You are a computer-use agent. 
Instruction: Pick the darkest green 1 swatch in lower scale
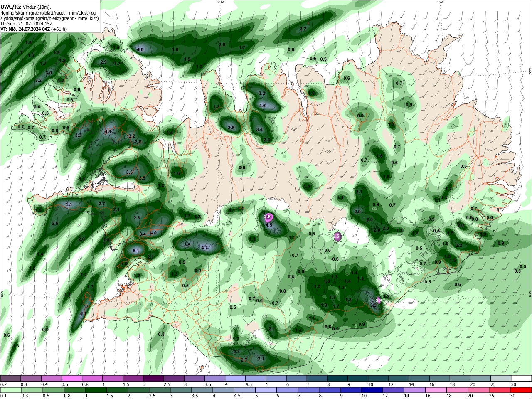point(96,390)
